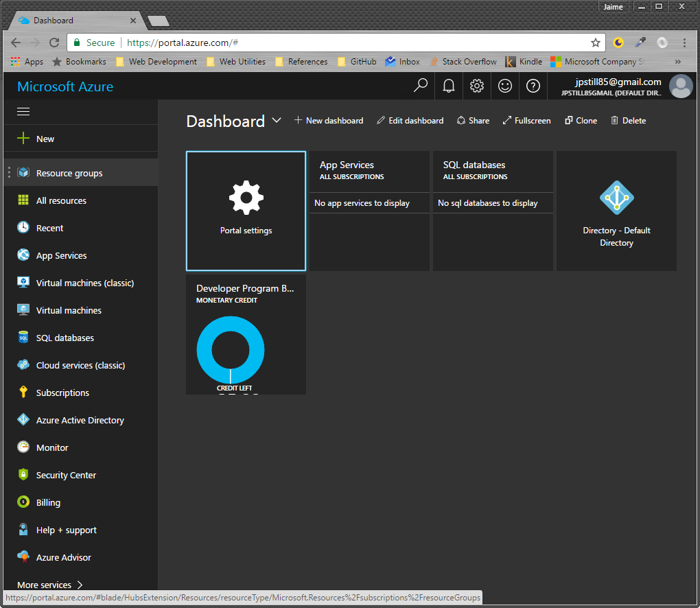
Task: Click Edit dashboard in the toolbar
Action: pyautogui.click(x=410, y=121)
